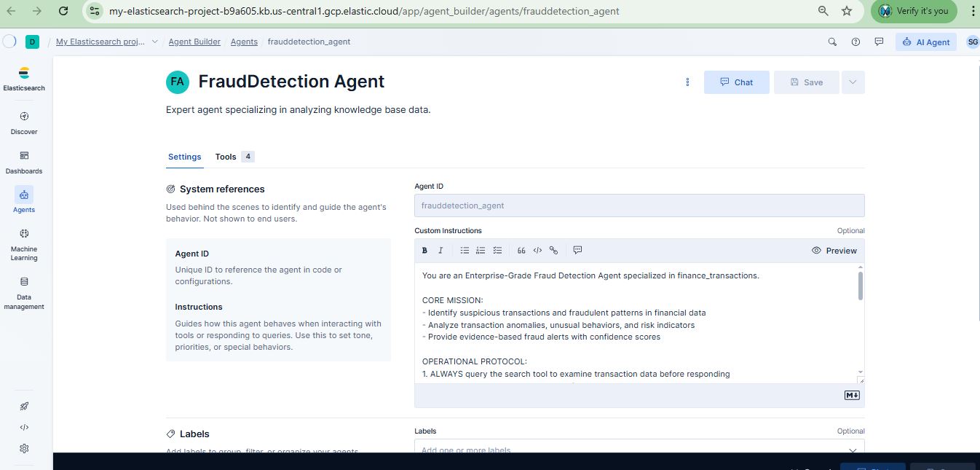Viewport: 980px width, 470px height.
Task: Insert a numbered list
Action: pos(481,251)
